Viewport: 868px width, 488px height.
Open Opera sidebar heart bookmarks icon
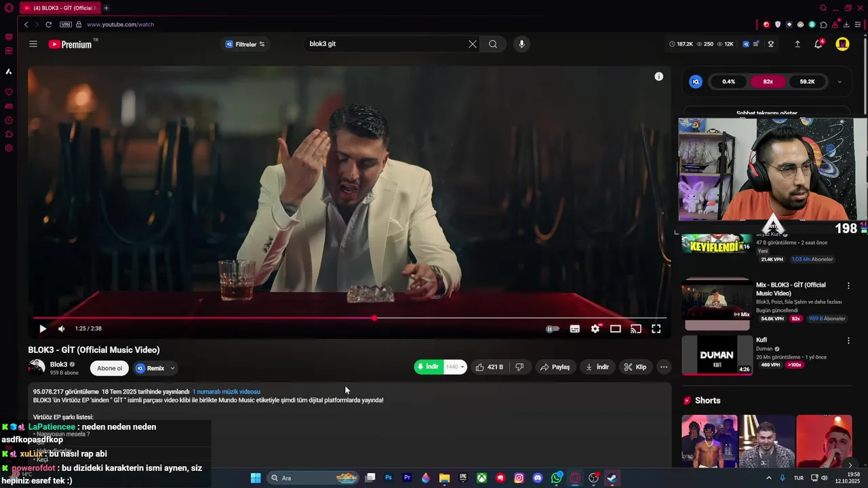tap(9, 92)
